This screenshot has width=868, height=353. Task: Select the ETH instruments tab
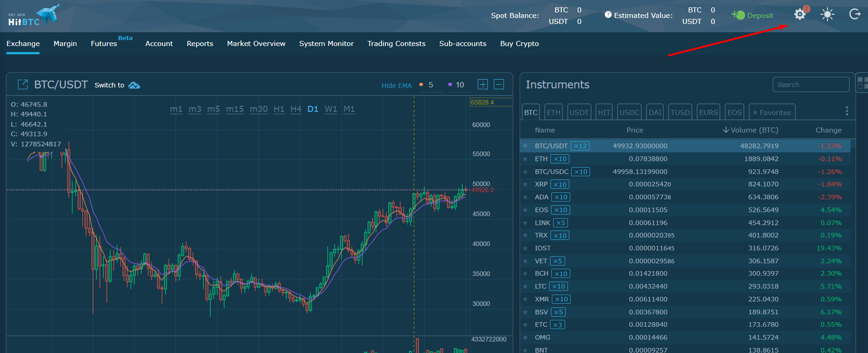pos(554,112)
